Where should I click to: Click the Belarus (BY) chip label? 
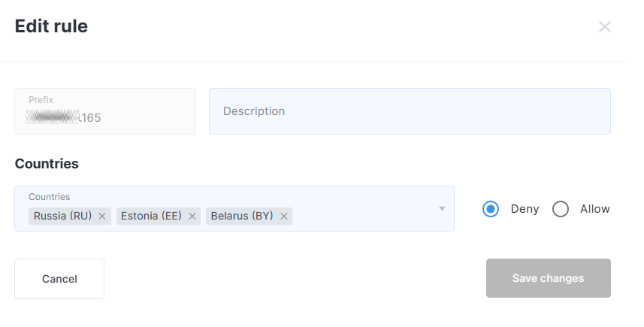(x=242, y=216)
